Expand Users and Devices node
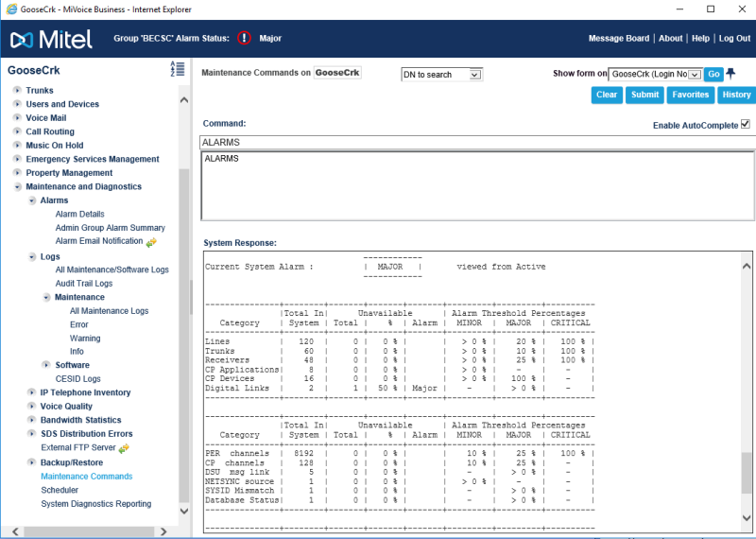Viewport: 756px width, 539px height. (x=17, y=104)
